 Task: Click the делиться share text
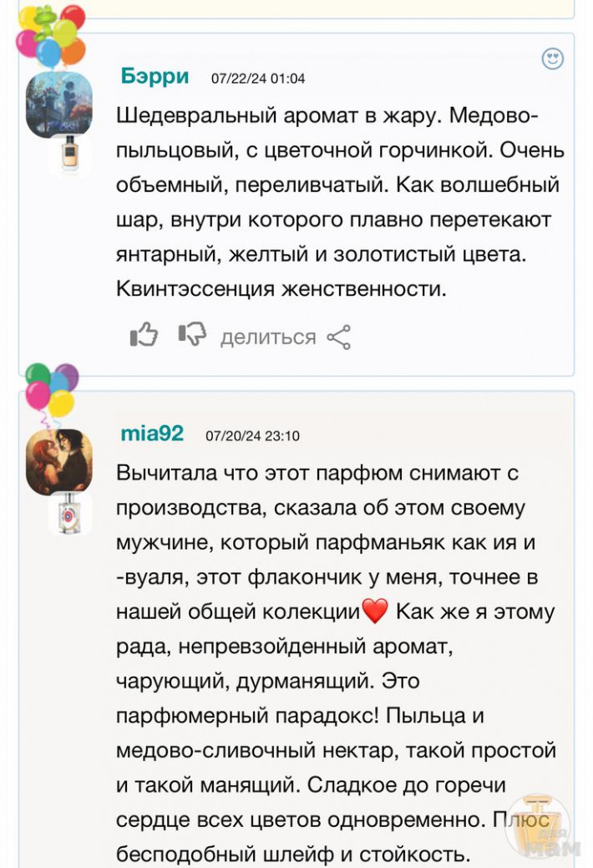click(x=267, y=338)
